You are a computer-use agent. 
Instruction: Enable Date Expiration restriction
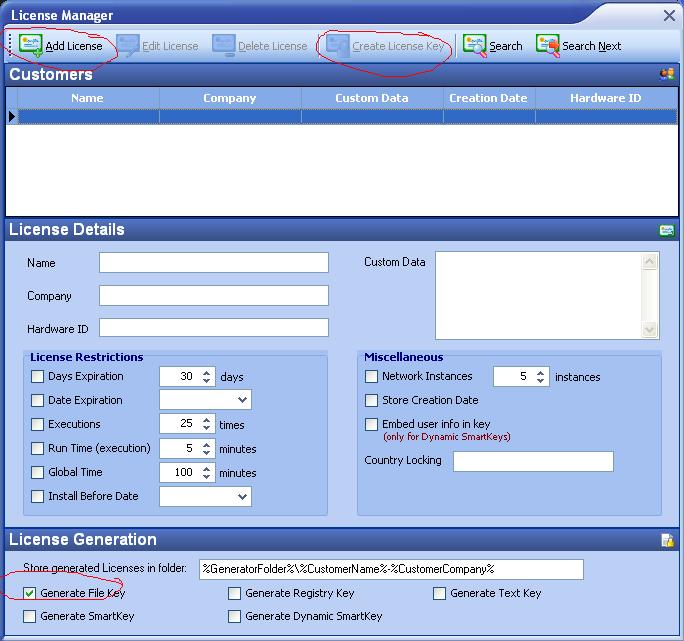pos(38,400)
